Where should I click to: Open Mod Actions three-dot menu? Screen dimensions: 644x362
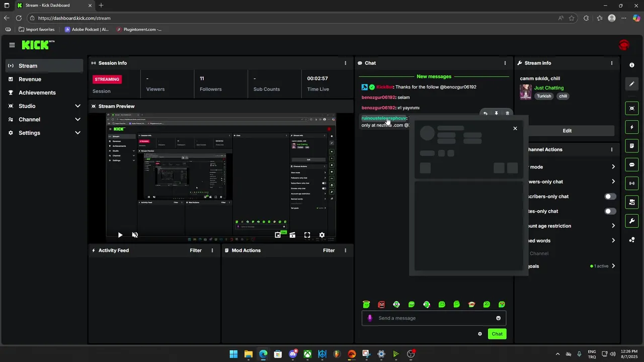click(345, 250)
